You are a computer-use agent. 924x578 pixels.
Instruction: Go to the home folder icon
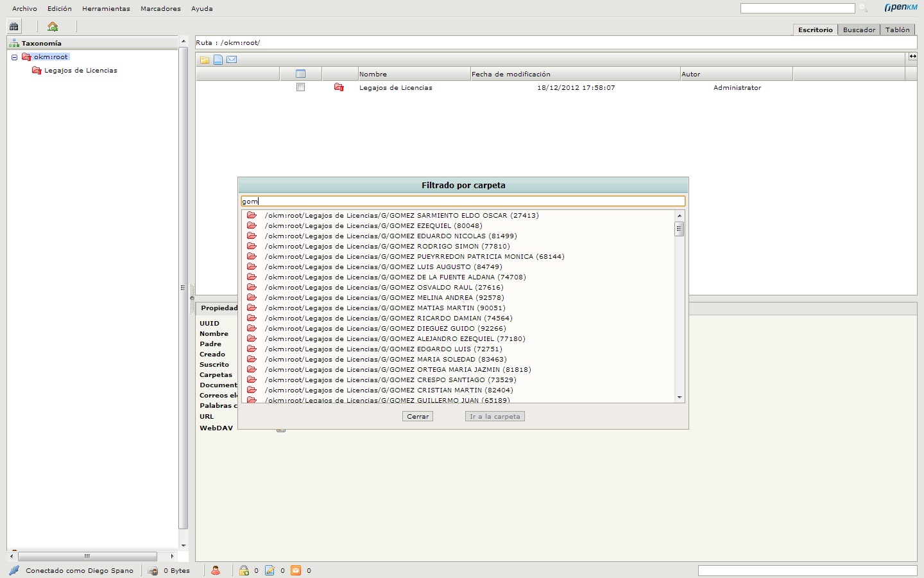(53, 26)
